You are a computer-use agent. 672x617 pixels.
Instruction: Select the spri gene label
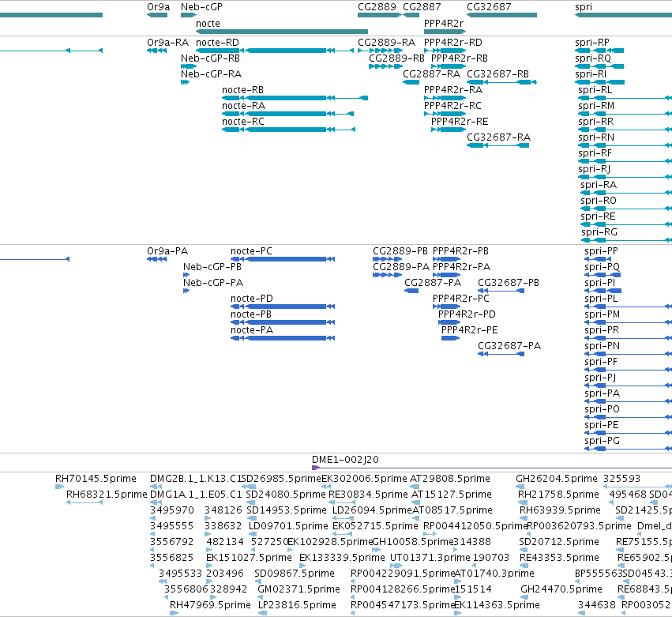tap(584, 7)
